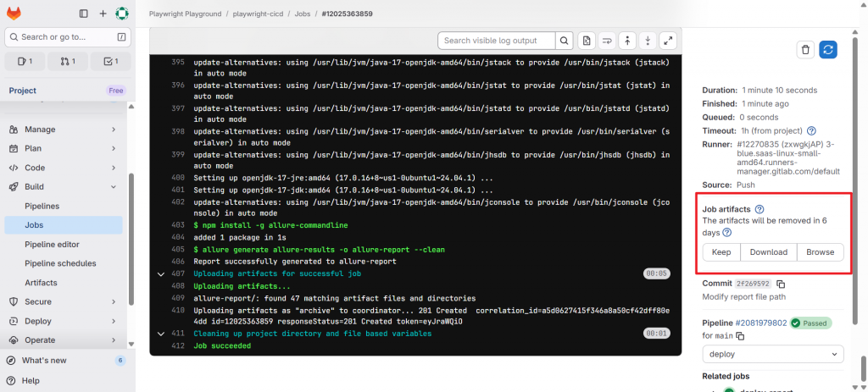Screen dimensions: 868x392
Task: Open assigned issues counter
Action: click(x=25, y=61)
